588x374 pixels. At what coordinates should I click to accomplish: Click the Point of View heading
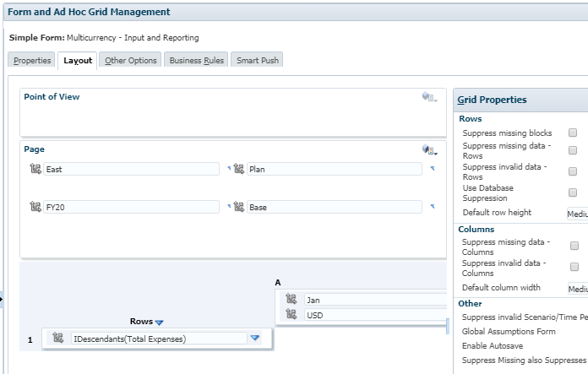[x=52, y=97]
